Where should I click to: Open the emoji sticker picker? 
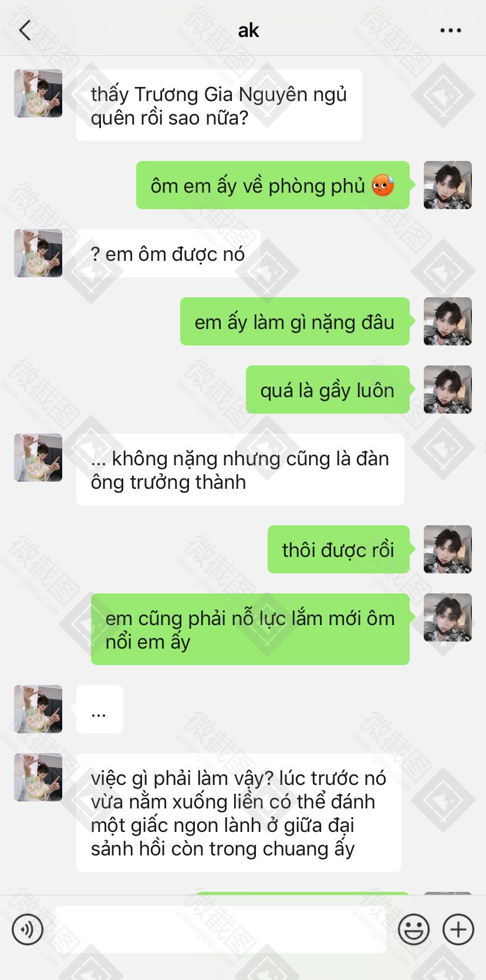(414, 929)
